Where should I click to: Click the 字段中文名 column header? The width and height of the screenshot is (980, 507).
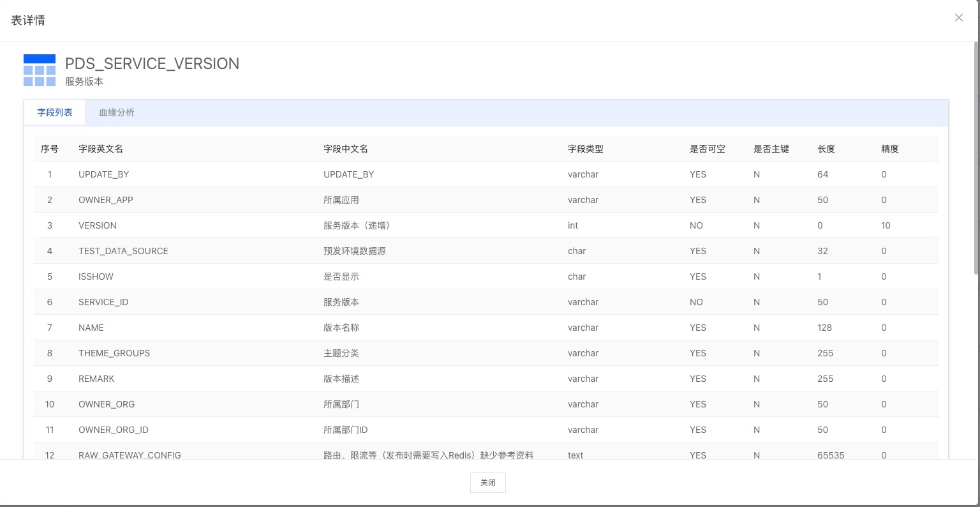coord(346,149)
